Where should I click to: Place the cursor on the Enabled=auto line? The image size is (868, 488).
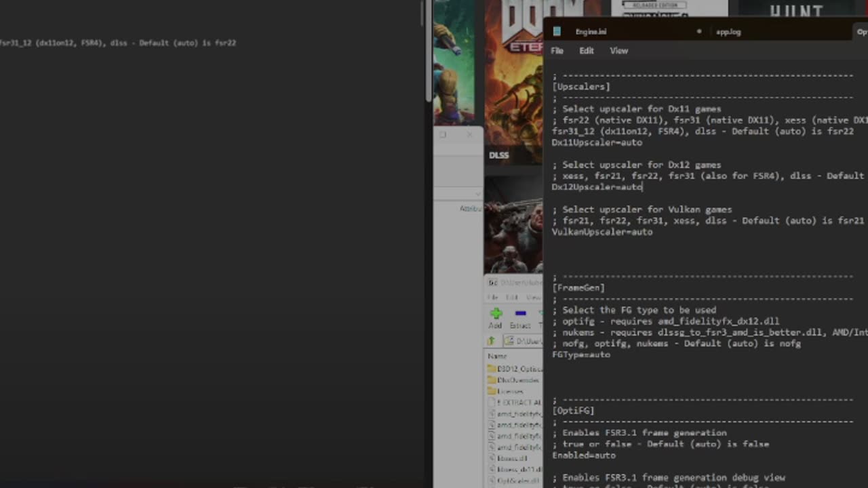(x=584, y=455)
